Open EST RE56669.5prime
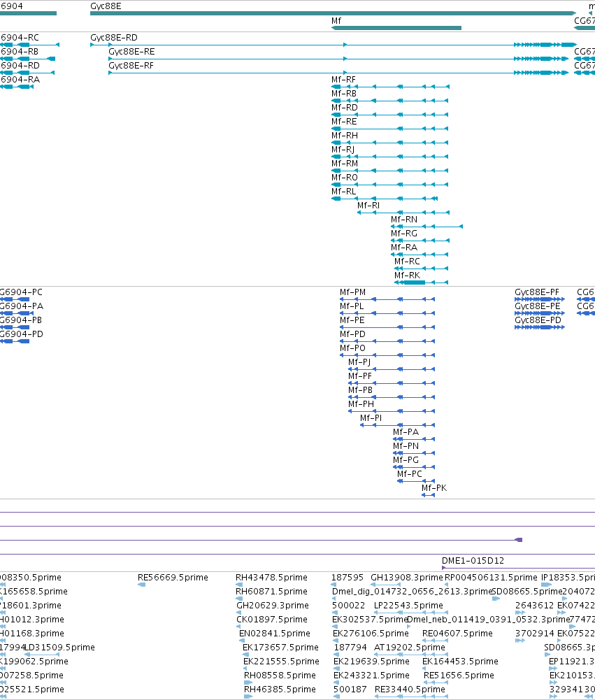 click(x=173, y=578)
